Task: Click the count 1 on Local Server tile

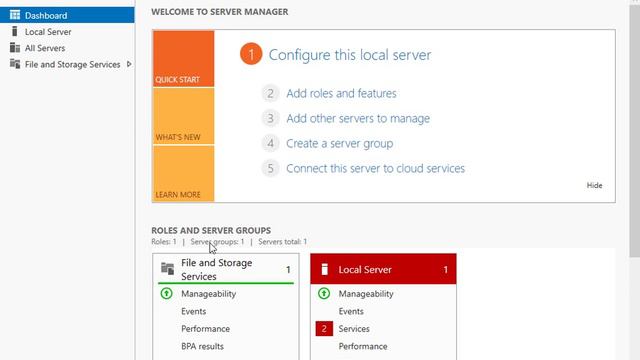Action: coord(446,269)
